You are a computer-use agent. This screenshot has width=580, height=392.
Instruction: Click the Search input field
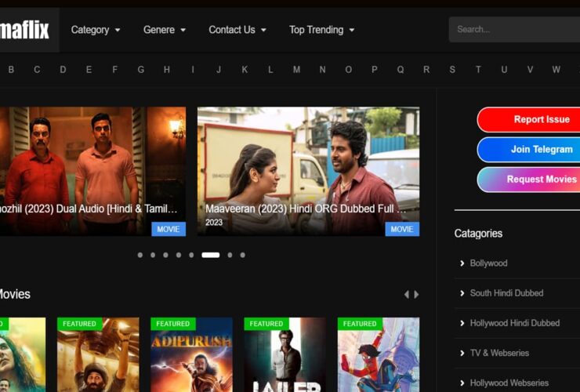tap(514, 29)
